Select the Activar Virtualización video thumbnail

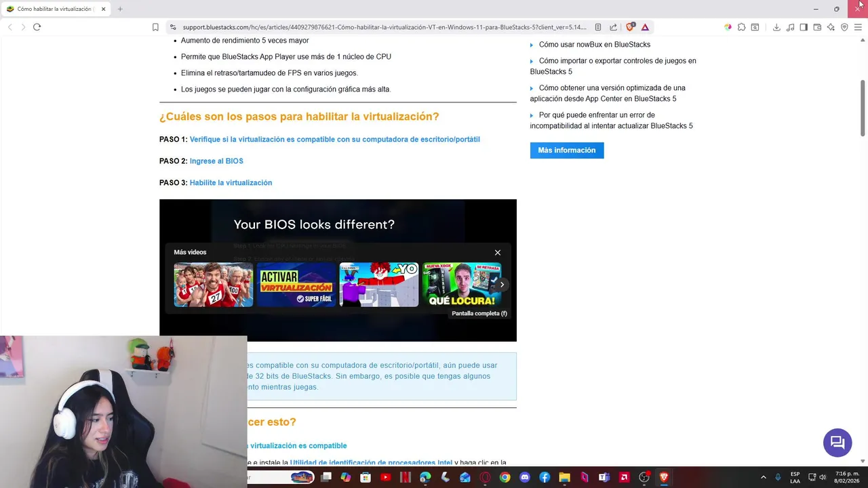coord(296,285)
